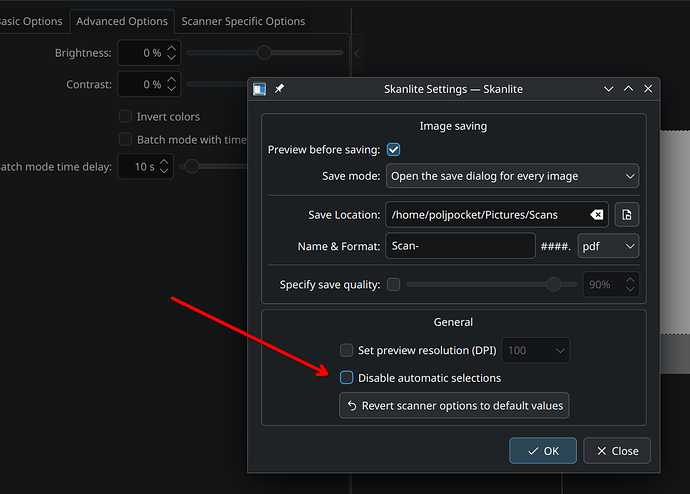Click the keep-below chevron in the title bar
Viewport: 690px width, 494px height.
tap(609, 89)
